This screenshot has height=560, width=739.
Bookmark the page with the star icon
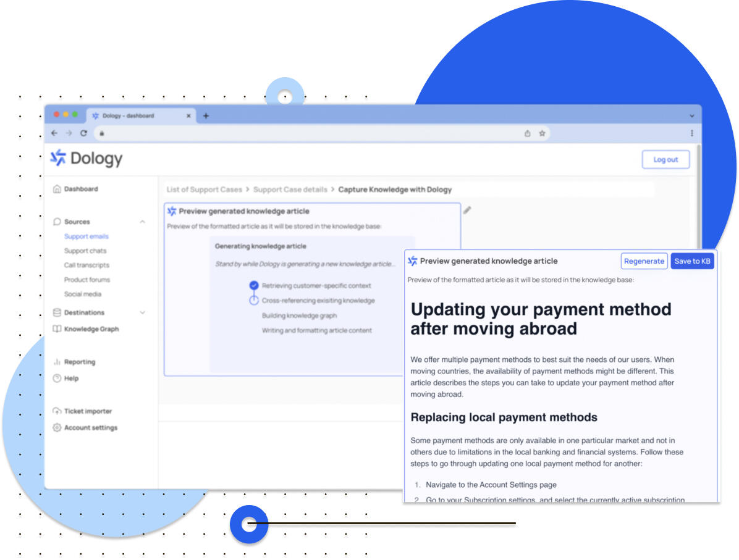tap(542, 133)
